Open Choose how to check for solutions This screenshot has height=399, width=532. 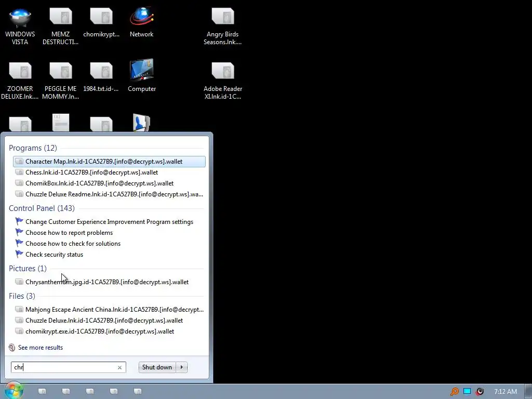coord(109,243)
